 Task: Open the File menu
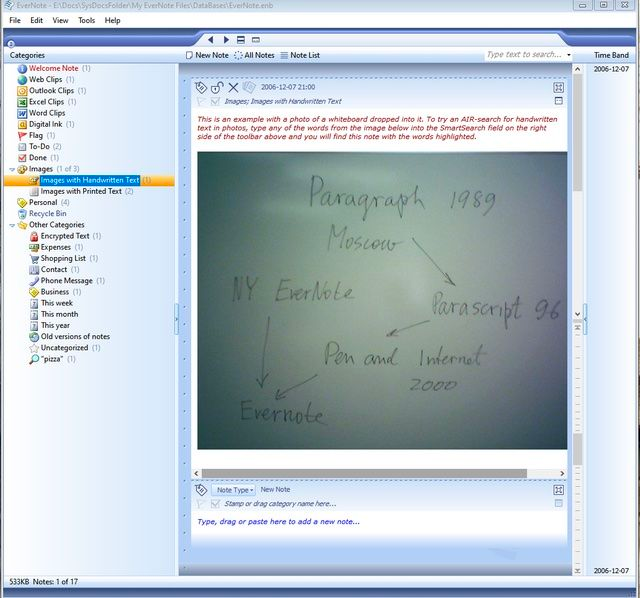click(15, 20)
